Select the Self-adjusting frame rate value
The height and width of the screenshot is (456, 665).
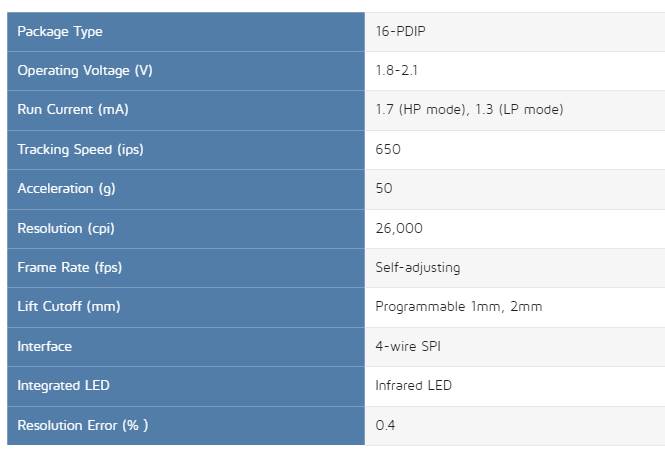[418, 267]
